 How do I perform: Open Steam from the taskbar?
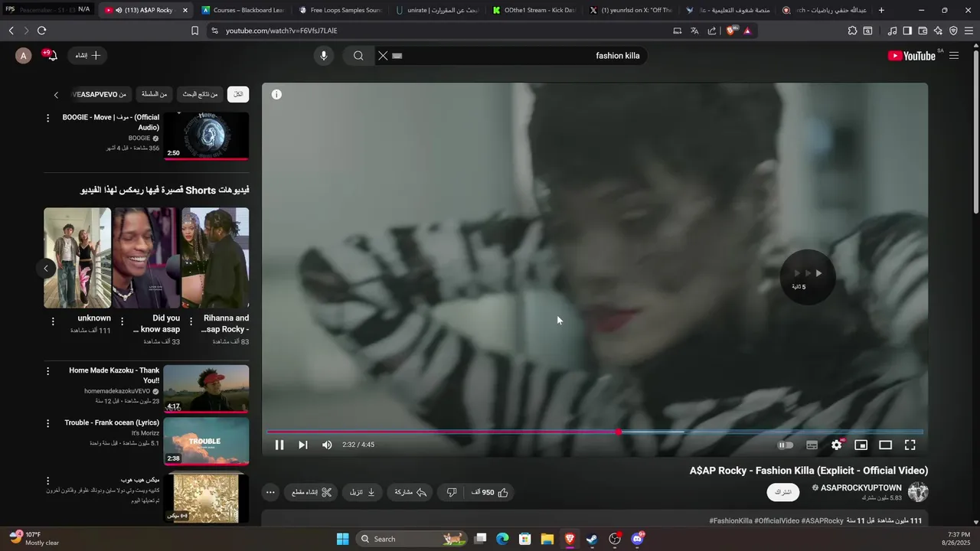(x=592, y=539)
